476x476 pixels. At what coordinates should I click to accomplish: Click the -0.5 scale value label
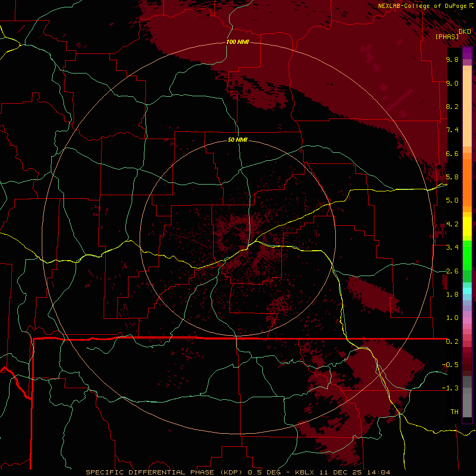pos(450,365)
